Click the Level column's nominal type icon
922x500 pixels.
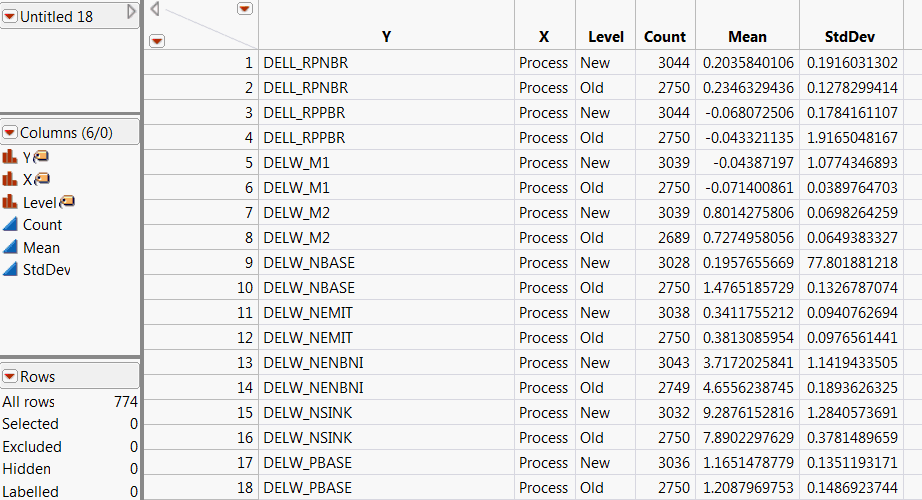pos(11,203)
